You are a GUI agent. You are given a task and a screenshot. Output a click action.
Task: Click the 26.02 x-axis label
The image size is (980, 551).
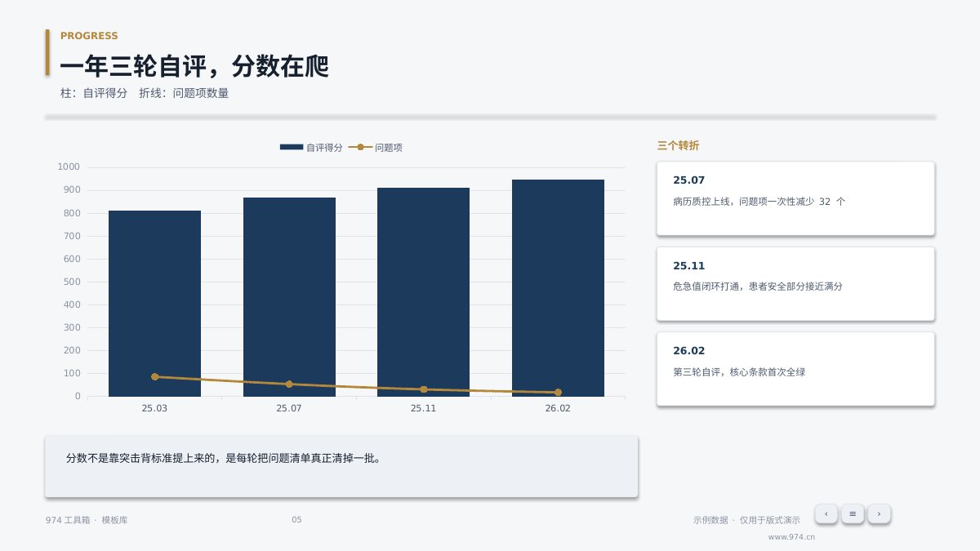click(x=558, y=407)
